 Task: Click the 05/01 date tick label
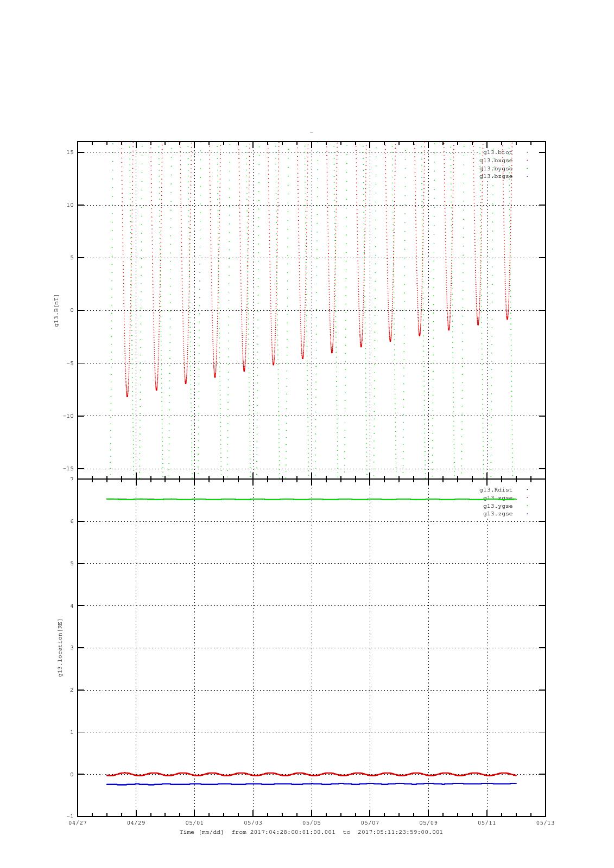coord(194,823)
